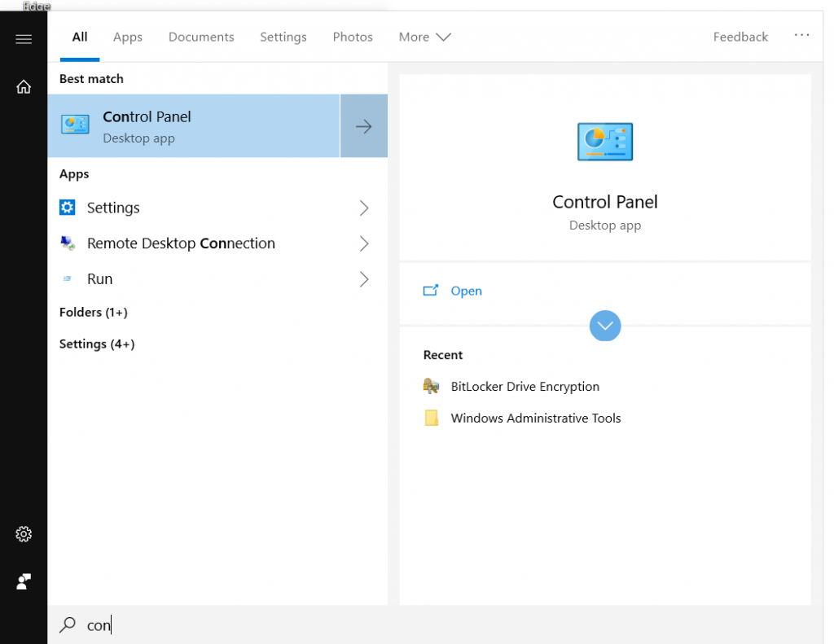Click the Settings app result text
Viewport: 834px width, 644px height.
point(113,208)
